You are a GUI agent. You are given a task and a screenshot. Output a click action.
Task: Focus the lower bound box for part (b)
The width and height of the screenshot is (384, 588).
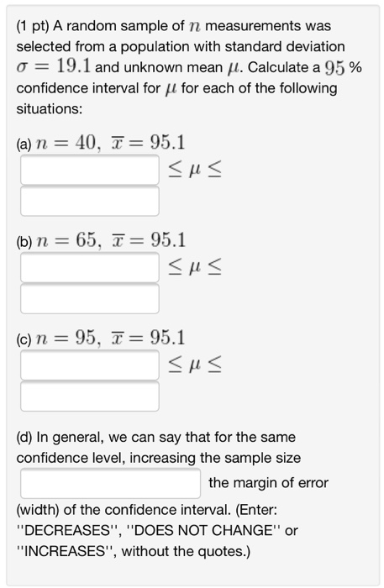[x=90, y=267]
